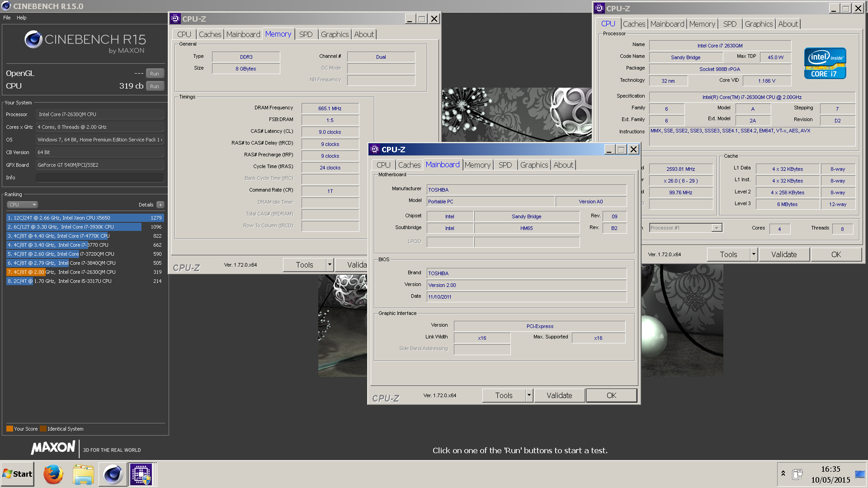
Task: Open Tools dropdown arrow in Memory window
Action: click(330, 265)
